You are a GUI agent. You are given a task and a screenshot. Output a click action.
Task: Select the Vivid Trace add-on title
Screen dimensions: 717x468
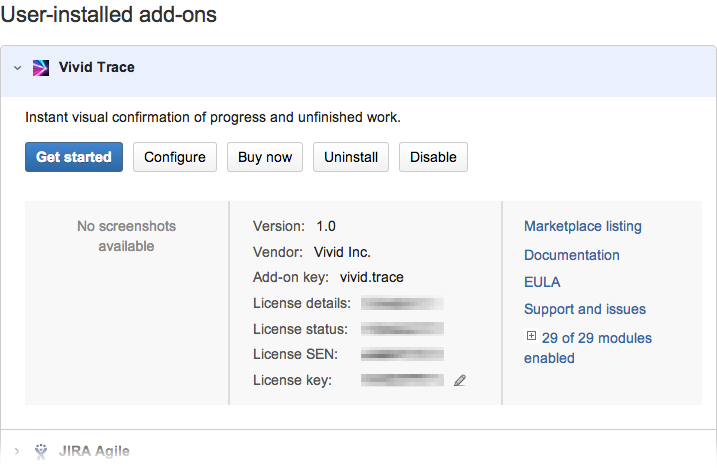click(96, 67)
